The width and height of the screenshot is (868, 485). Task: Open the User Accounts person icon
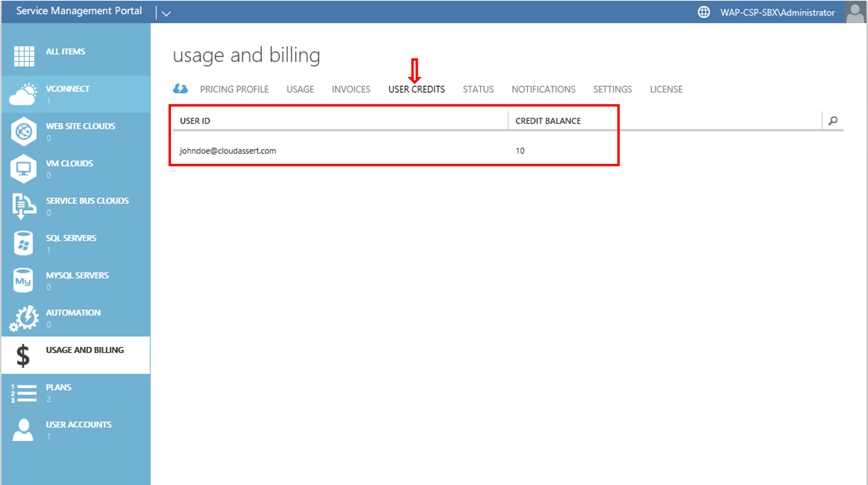pyautogui.click(x=23, y=430)
